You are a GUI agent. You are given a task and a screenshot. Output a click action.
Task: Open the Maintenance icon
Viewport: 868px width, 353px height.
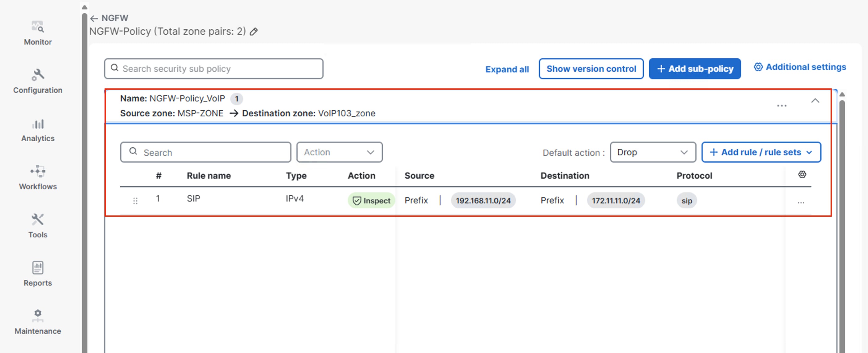(38, 316)
